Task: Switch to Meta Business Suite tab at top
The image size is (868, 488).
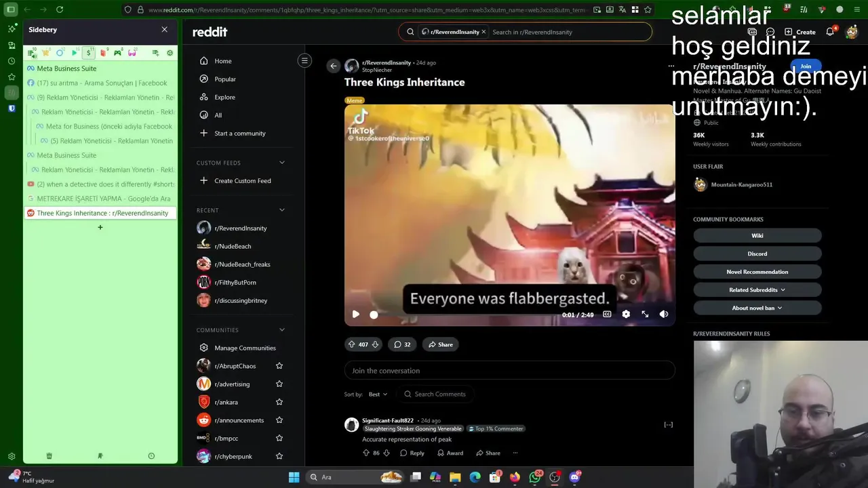Action: [x=100, y=68]
